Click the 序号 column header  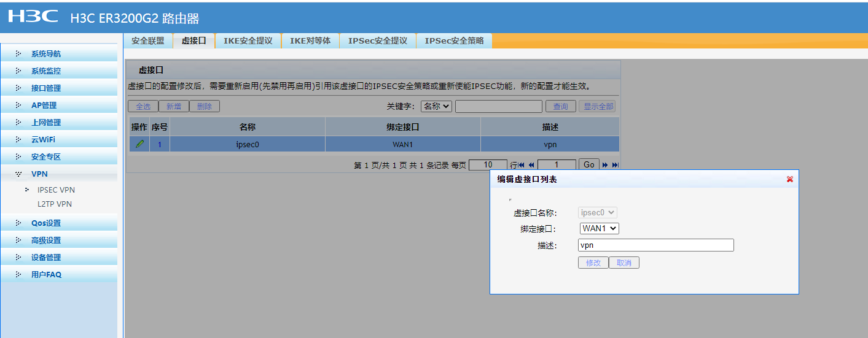[160, 127]
